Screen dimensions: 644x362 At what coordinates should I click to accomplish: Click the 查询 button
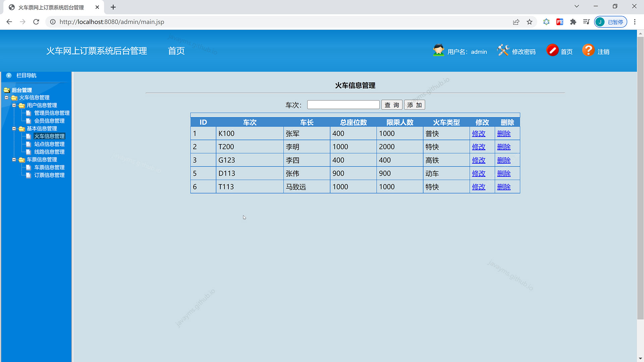click(x=392, y=105)
